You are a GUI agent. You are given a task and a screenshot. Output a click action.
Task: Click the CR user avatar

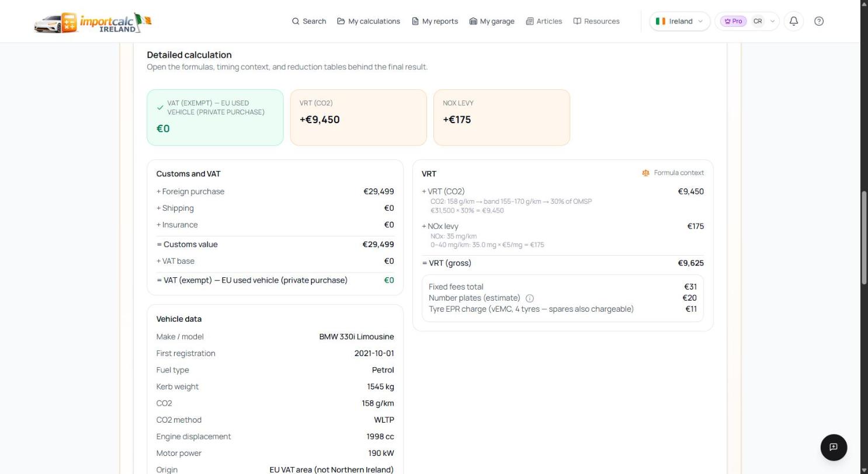tap(758, 21)
